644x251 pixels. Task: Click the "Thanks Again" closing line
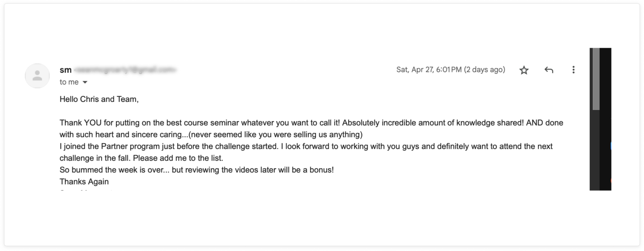click(x=84, y=182)
